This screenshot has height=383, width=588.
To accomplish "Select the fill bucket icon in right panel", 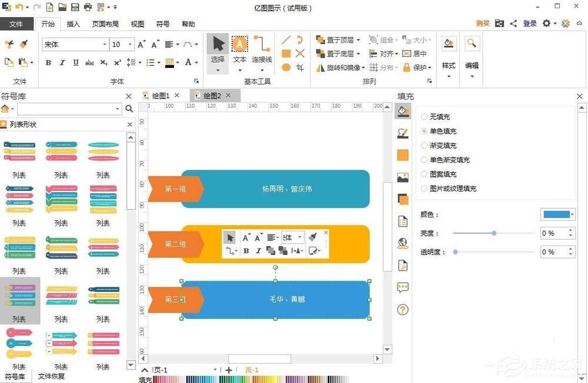I will click(x=403, y=110).
